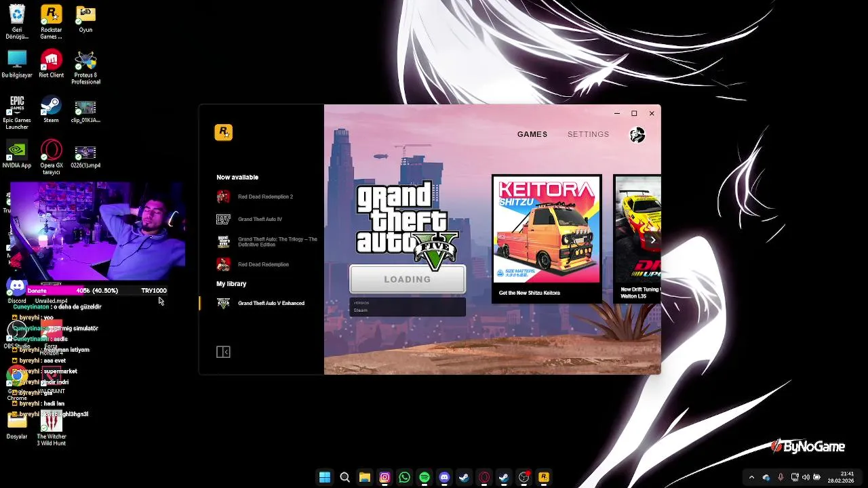Viewport: 868px width, 488px height.
Task: Open Opera GX from the taskbar
Action: click(484, 478)
